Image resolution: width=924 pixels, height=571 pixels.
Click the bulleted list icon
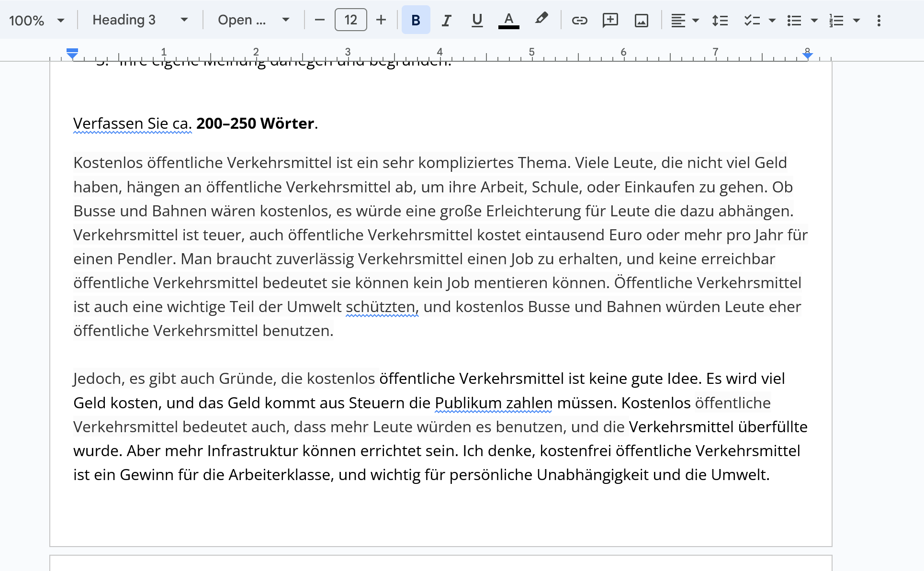tap(794, 20)
